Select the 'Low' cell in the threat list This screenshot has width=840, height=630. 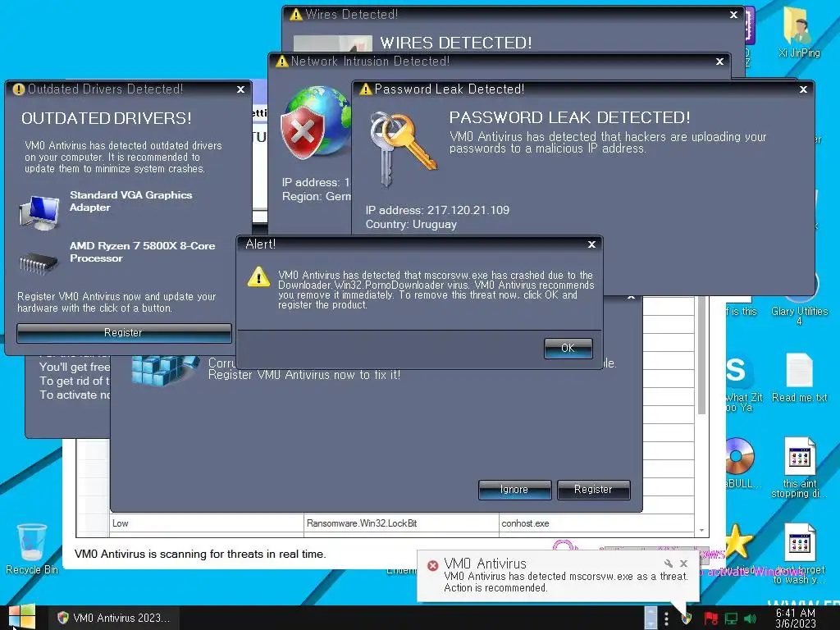(207, 523)
